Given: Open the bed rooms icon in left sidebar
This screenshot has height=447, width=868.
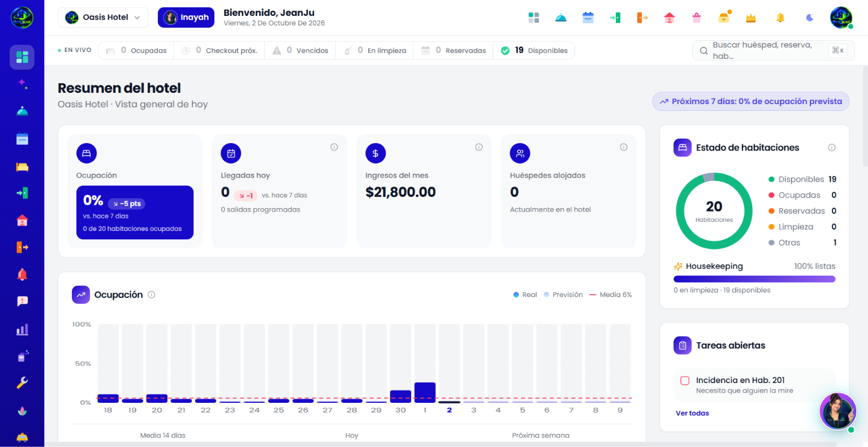Looking at the screenshot, I should click(x=22, y=166).
